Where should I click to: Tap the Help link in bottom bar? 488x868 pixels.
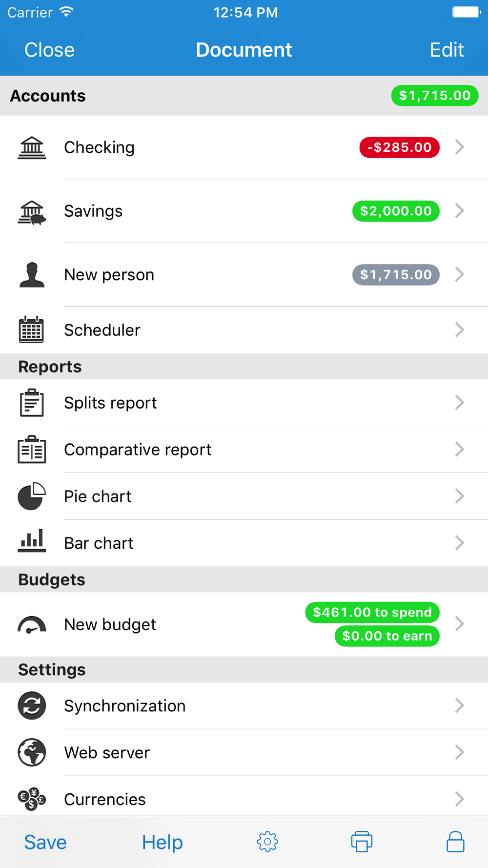coord(163,842)
